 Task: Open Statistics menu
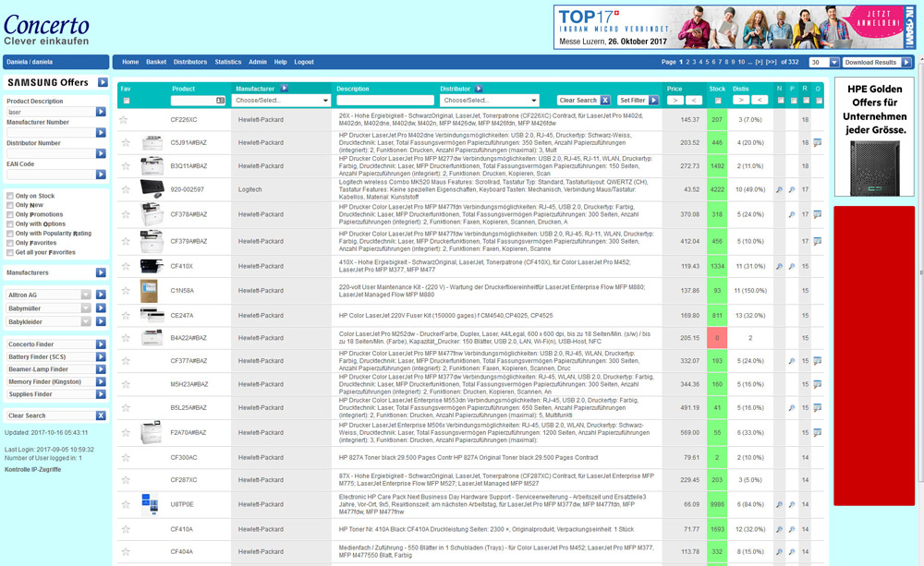point(228,62)
